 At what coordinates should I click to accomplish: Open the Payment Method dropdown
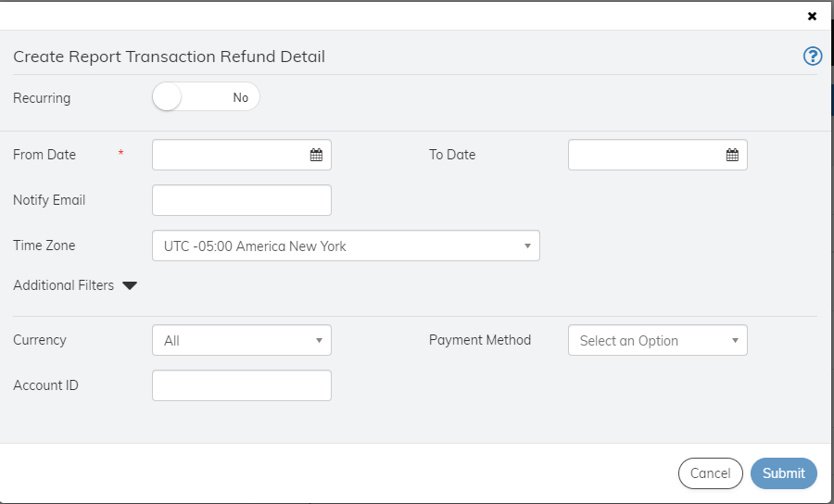657,340
